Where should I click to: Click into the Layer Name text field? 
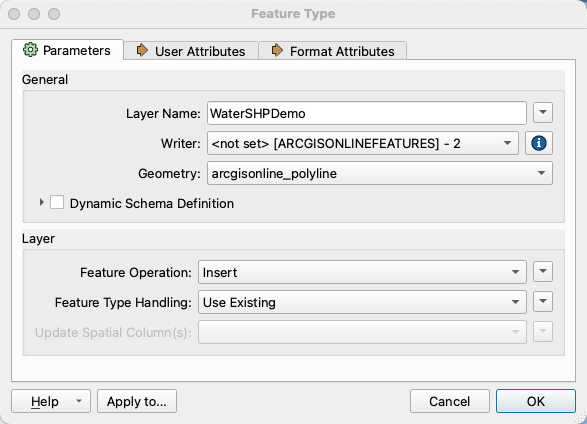coord(367,113)
